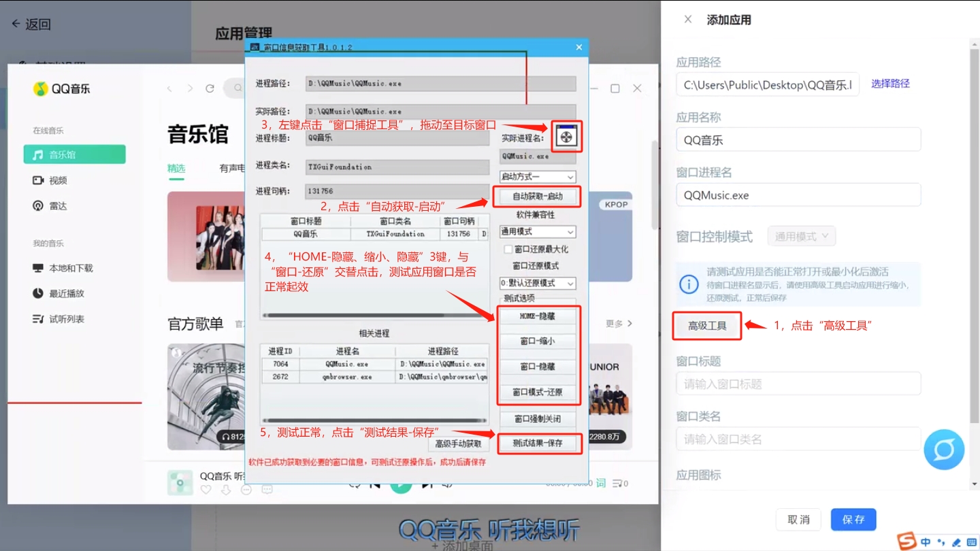
Task: Click the more options circle icon in player bar
Action: pyautogui.click(x=246, y=490)
